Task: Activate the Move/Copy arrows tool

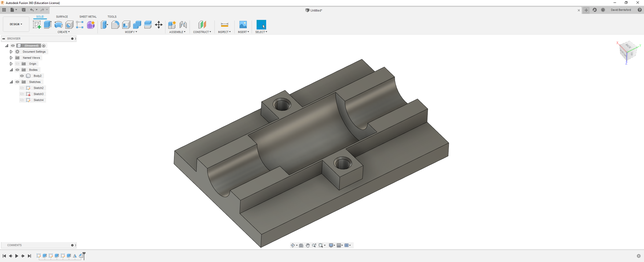Action: pos(159,25)
